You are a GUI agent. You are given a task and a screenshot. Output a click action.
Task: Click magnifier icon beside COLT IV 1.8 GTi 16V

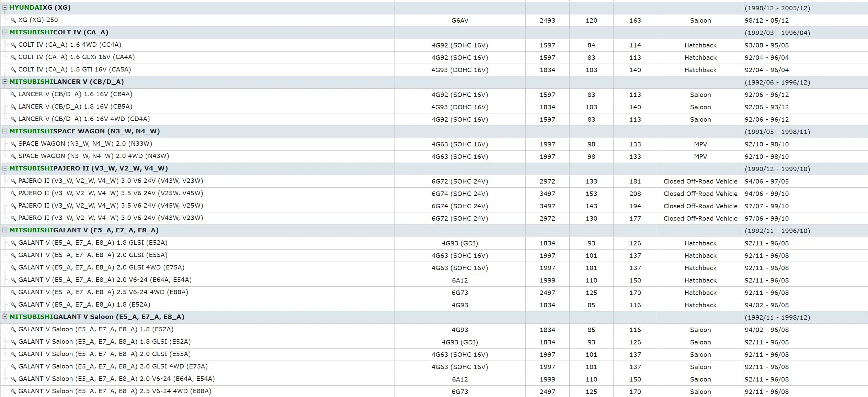pos(13,70)
